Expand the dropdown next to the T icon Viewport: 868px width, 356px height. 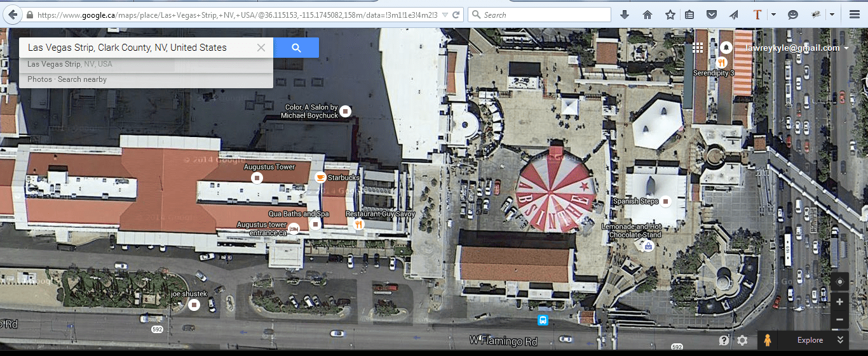pyautogui.click(x=773, y=15)
